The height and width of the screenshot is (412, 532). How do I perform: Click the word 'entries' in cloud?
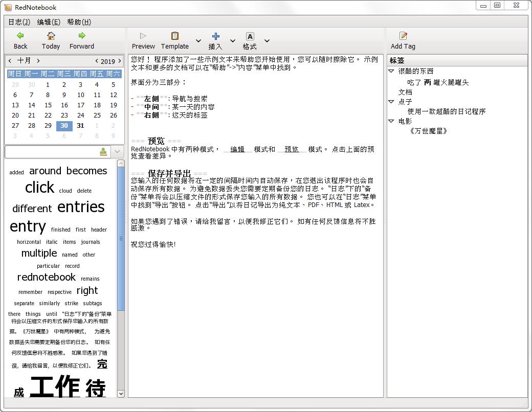click(81, 207)
